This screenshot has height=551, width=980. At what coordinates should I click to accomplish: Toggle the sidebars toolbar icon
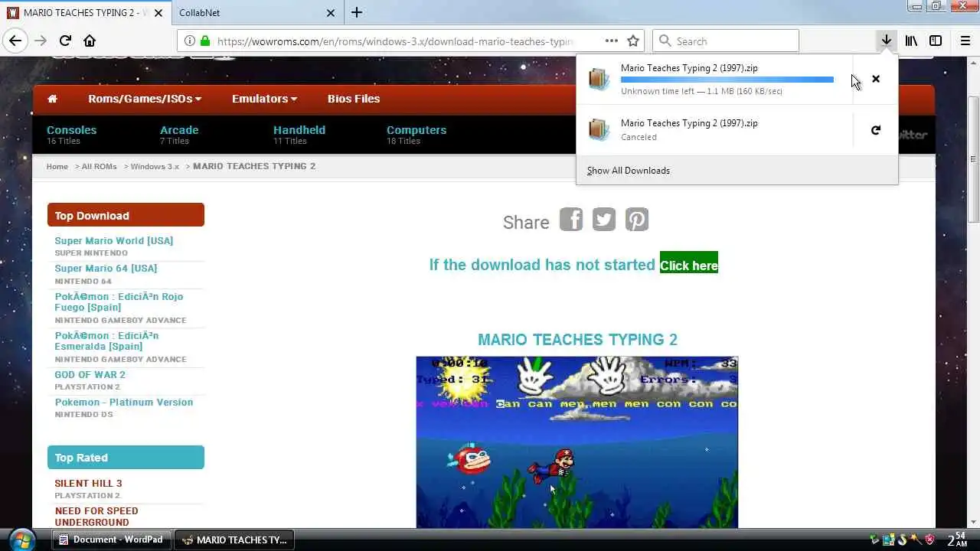click(936, 41)
